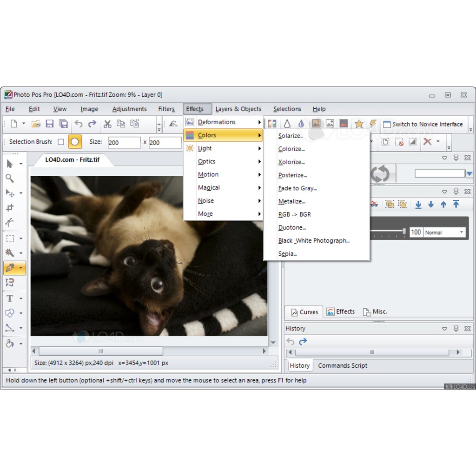Switch to the Commands Script tab
Viewport: 476px width, 476px height.
(343, 365)
